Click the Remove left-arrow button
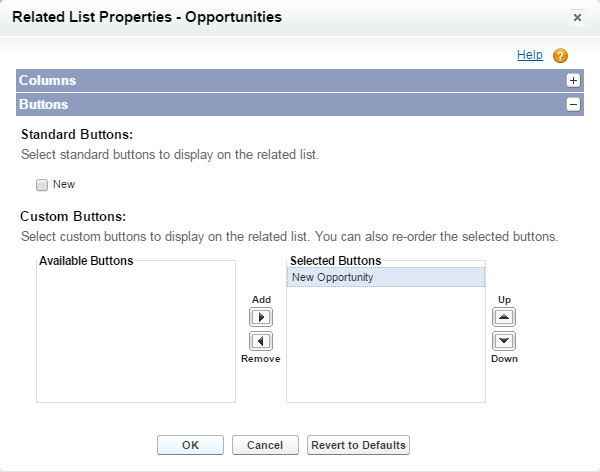 coord(261,340)
